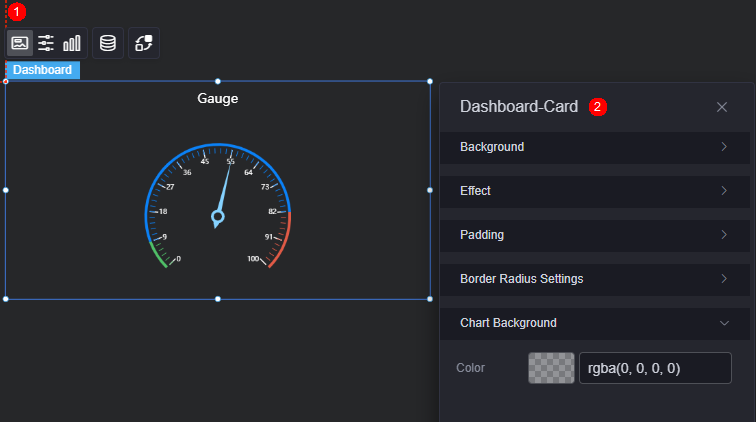
Task: Close the Dashboard-Card panel
Action: click(x=722, y=107)
